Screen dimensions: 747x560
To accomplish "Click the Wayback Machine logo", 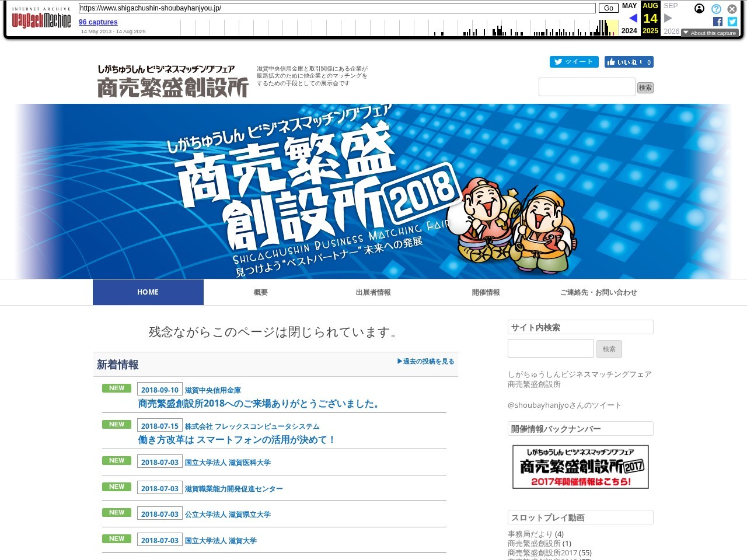I will click(41, 20).
